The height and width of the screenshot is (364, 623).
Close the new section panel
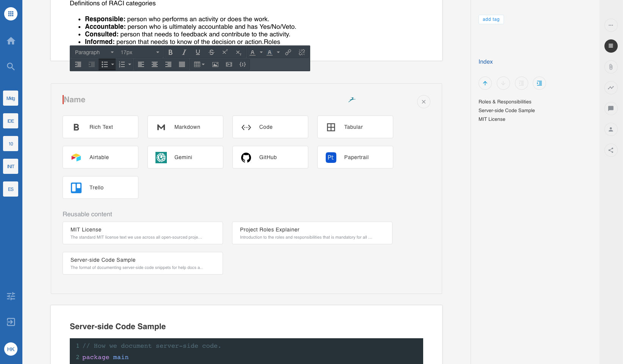tap(424, 102)
